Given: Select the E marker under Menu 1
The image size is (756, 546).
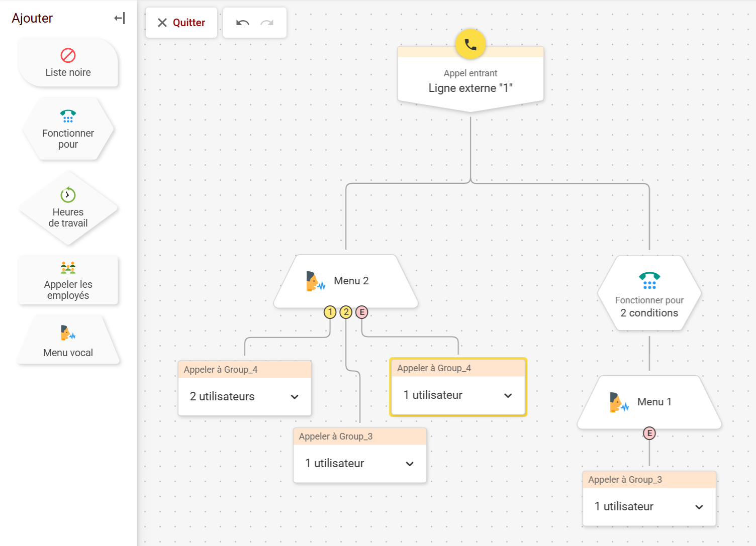Looking at the screenshot, I should pyautogui.click(x=649, y=433).
